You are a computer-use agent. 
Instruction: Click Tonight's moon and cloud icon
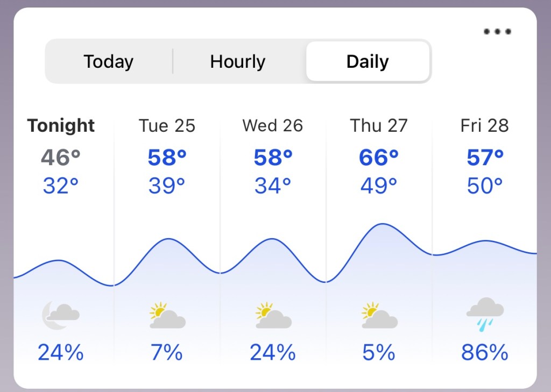(x=61, y=315)
